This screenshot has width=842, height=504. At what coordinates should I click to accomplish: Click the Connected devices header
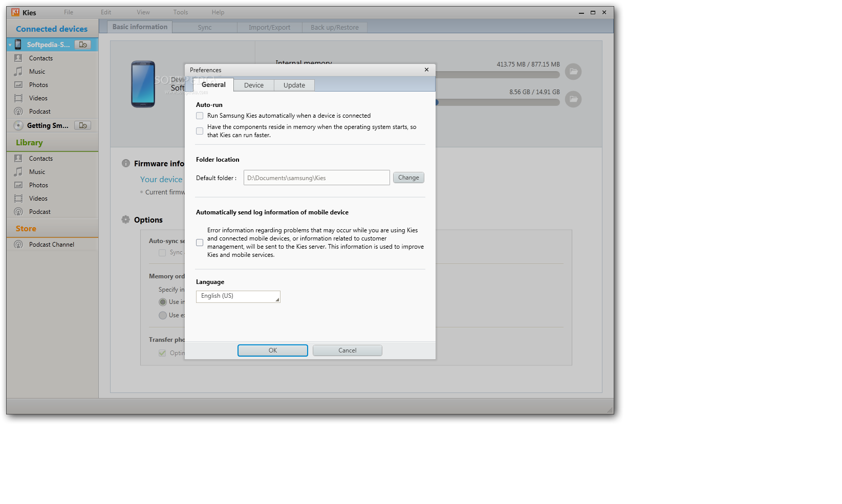(52, 29)
